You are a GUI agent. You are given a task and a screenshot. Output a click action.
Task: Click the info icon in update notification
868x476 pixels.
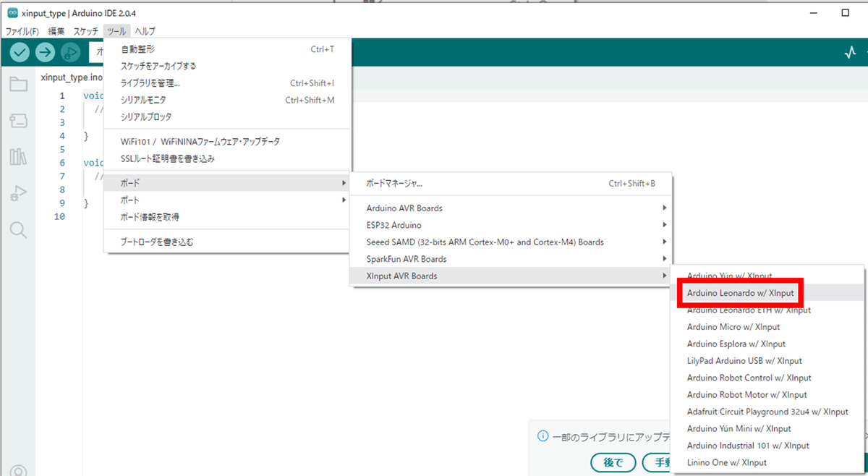[542, 436]
